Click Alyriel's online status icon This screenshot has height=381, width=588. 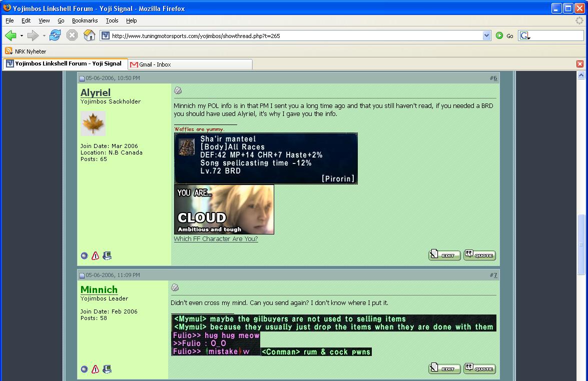tap(84, 256)
